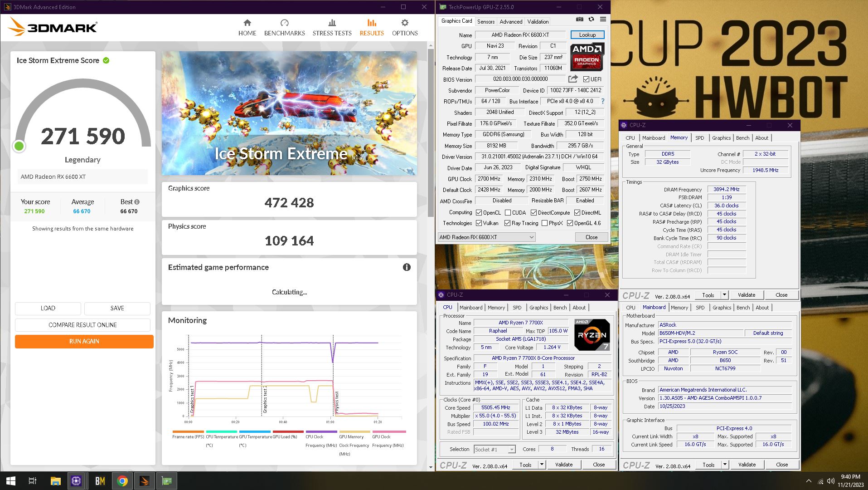Click the score gauge green indicator dot
This screenshot has height=490, width=868.
tap(19, 146)
